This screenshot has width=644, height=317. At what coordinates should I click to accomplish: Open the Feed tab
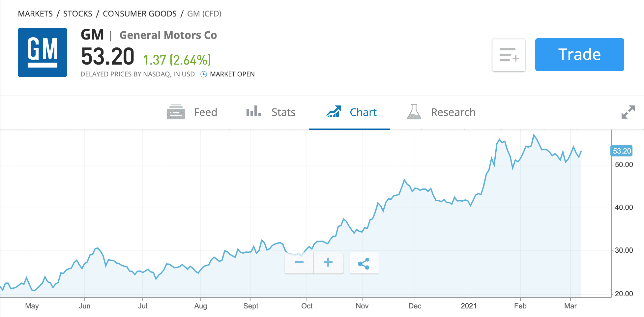(192, 112)
